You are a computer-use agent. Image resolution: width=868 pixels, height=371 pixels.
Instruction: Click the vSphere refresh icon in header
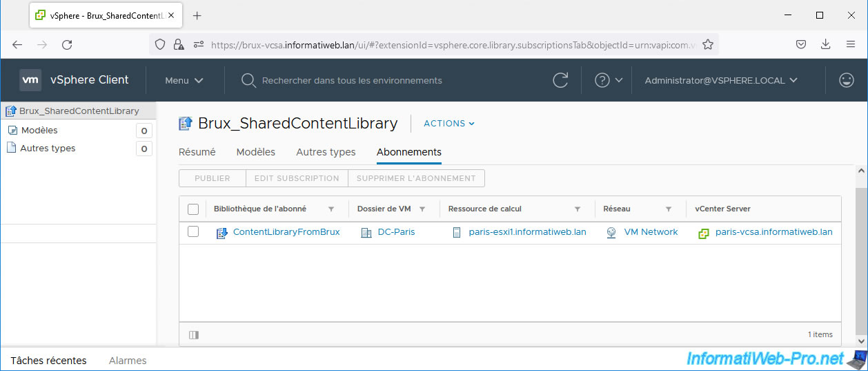(560, 80)
